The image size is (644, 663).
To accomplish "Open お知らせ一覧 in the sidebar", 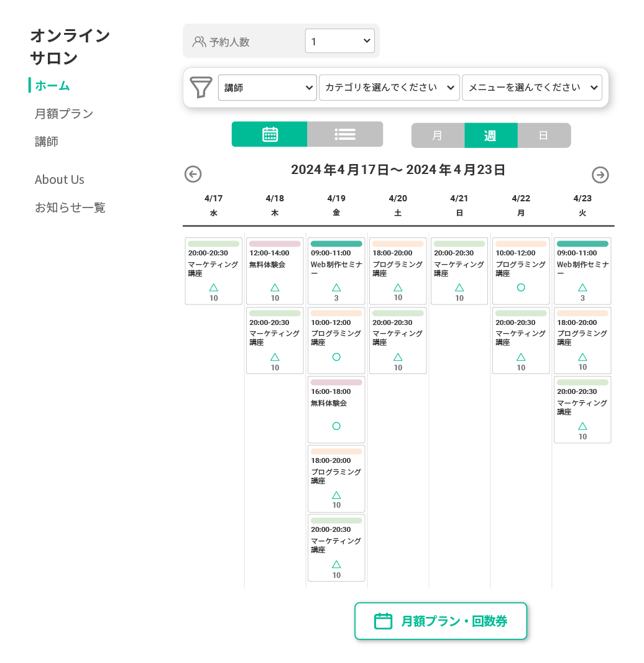I will 70,208.
